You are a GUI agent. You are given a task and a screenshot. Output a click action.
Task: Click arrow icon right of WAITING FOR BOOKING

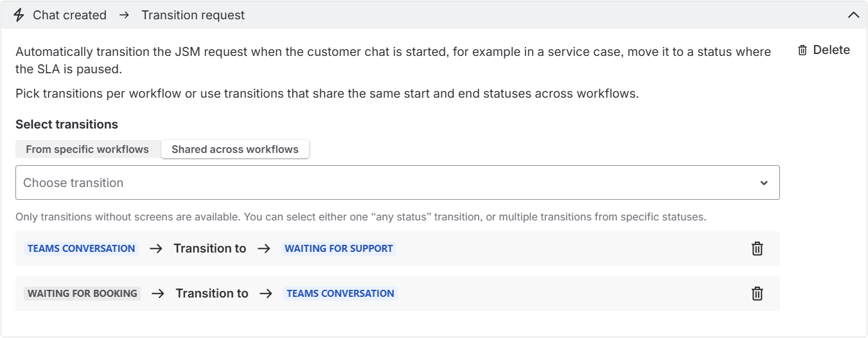158,294
